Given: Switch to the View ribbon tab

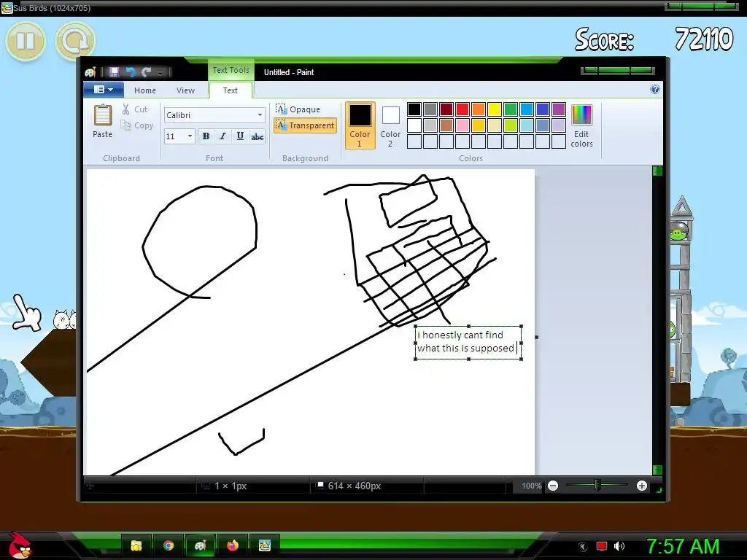Looking at the screenshot, I should [185, 90].
